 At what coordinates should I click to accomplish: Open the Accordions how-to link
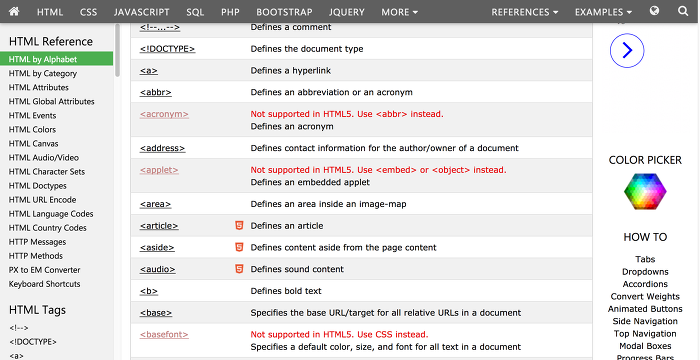pyautogui.click(x=645, y=284)
